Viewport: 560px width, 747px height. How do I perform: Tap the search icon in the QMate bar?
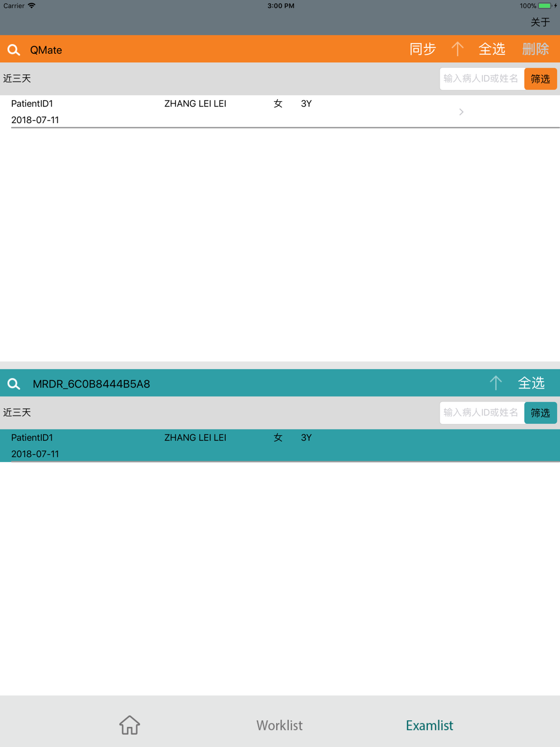[14, 50]
